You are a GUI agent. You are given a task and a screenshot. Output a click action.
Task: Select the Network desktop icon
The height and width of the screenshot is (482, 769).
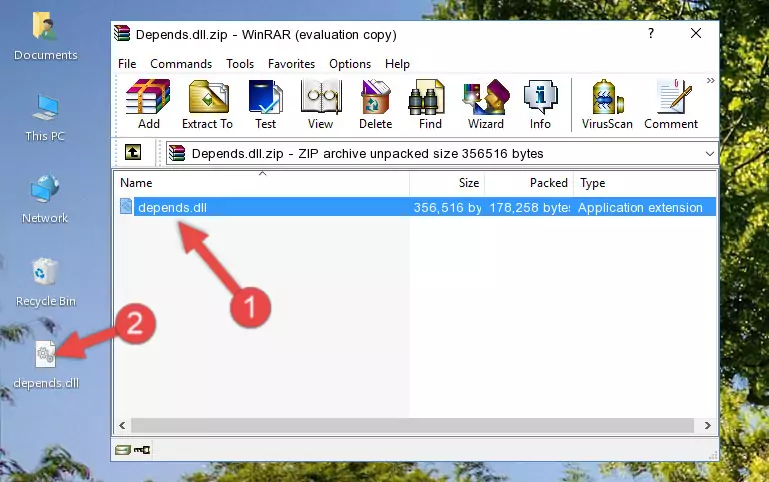(45, 199)
